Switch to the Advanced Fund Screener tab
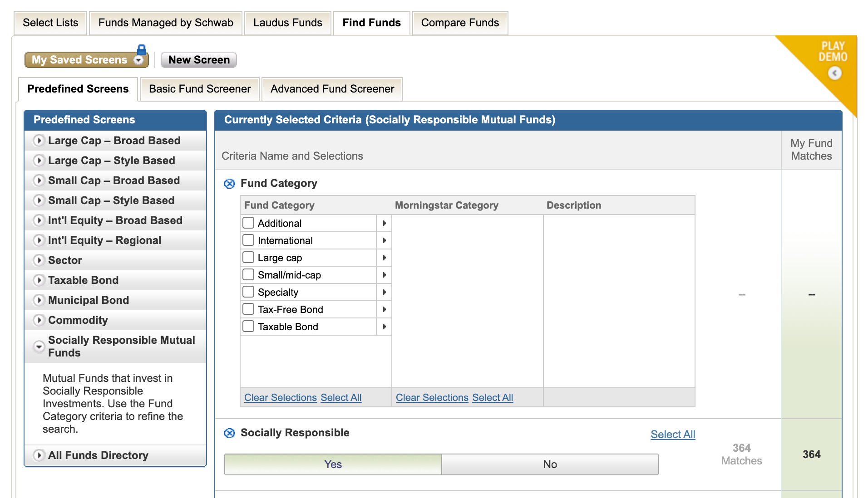Image resolution: width=868 pixels, height=498 pixels. [x=332, y=89]
